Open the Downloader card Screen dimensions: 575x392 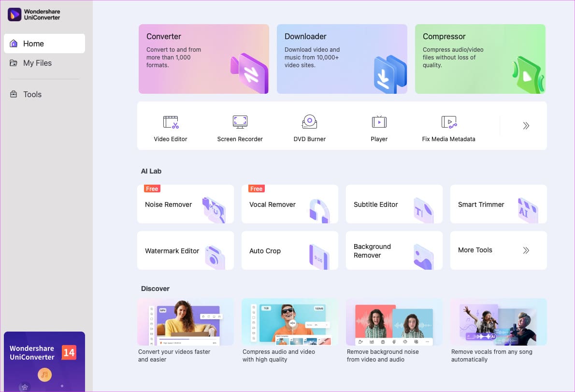[342, 59]
